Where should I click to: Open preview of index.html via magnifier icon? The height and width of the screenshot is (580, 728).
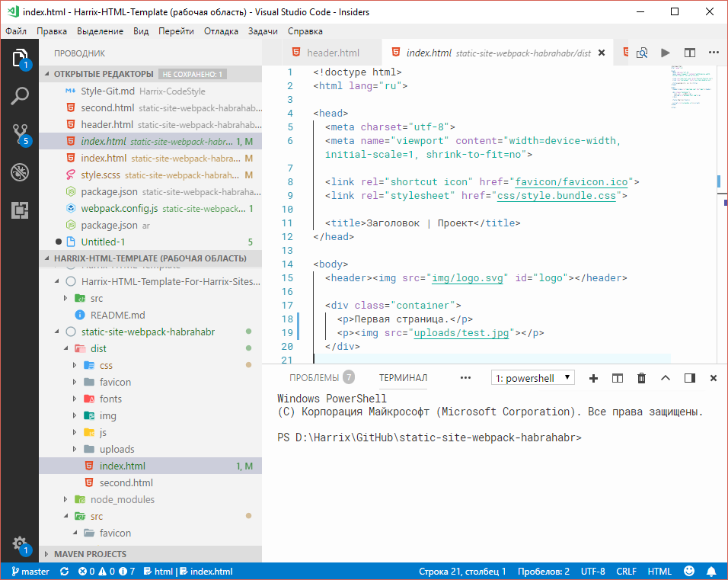tap(641, 53)
